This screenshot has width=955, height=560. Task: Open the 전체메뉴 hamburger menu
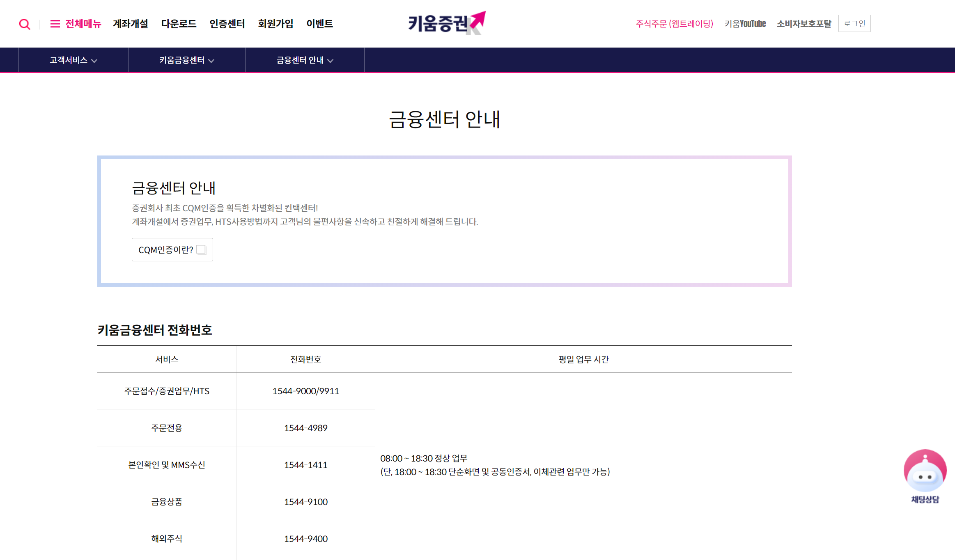click(x=76, y=24)
